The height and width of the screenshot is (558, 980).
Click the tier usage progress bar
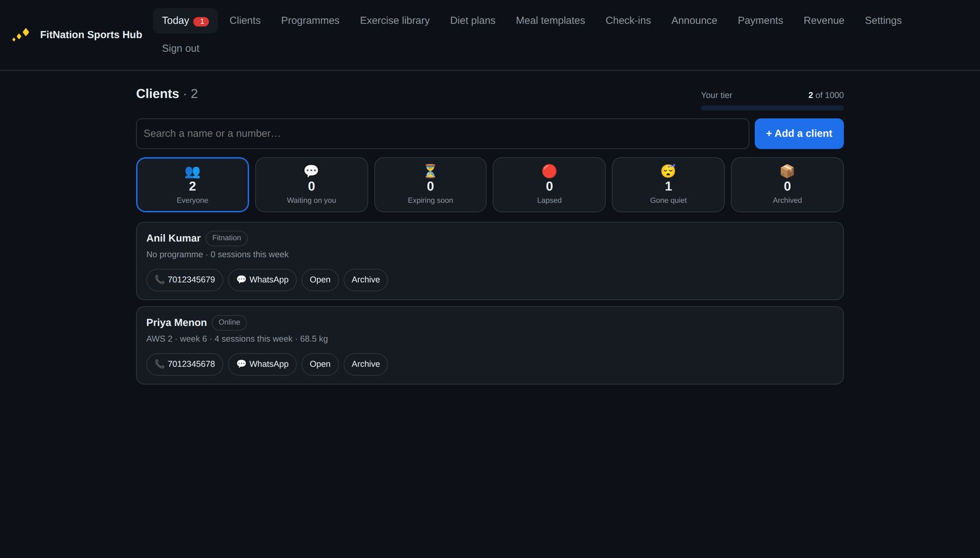[x=772, y=108]
